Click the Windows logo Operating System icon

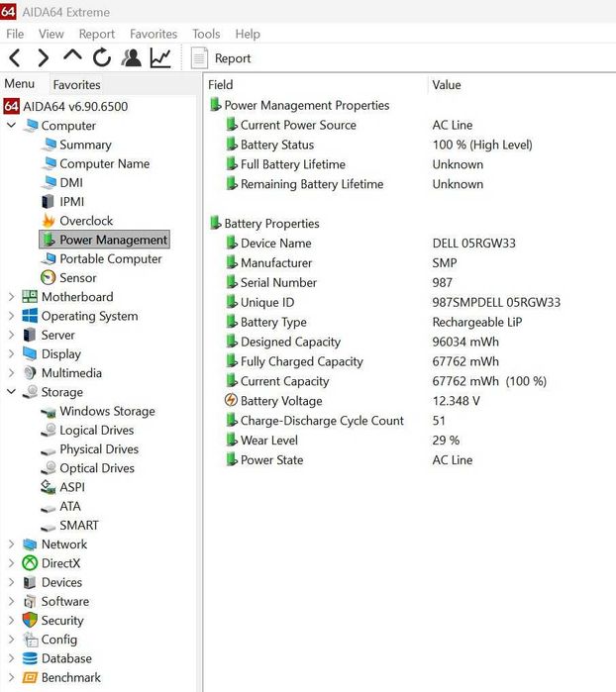[x=30, y=316]
